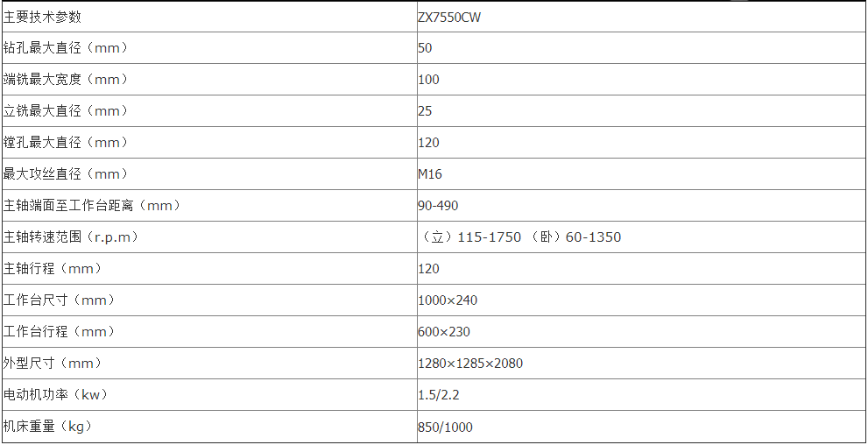Select the 主要技术参数 header cell
Viewport: 868px width, 445px height.
pos(43,17)
